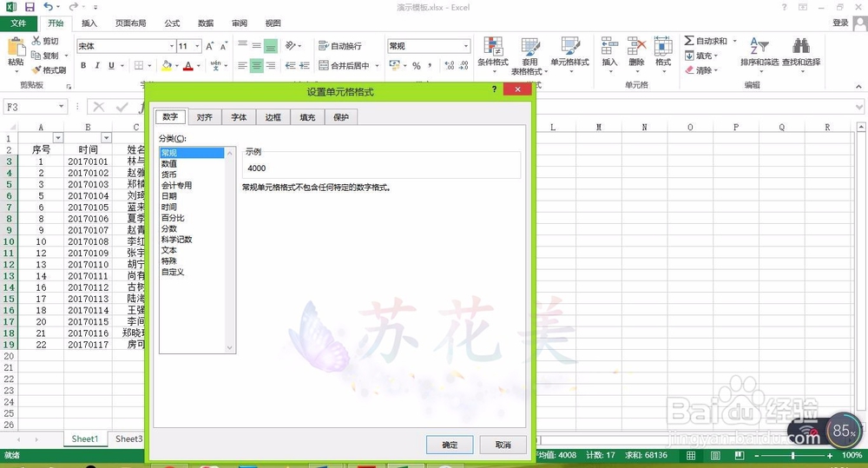Apply comma style
The width and height of the screenshot is (868, 468).
click(x=430, y=65)
